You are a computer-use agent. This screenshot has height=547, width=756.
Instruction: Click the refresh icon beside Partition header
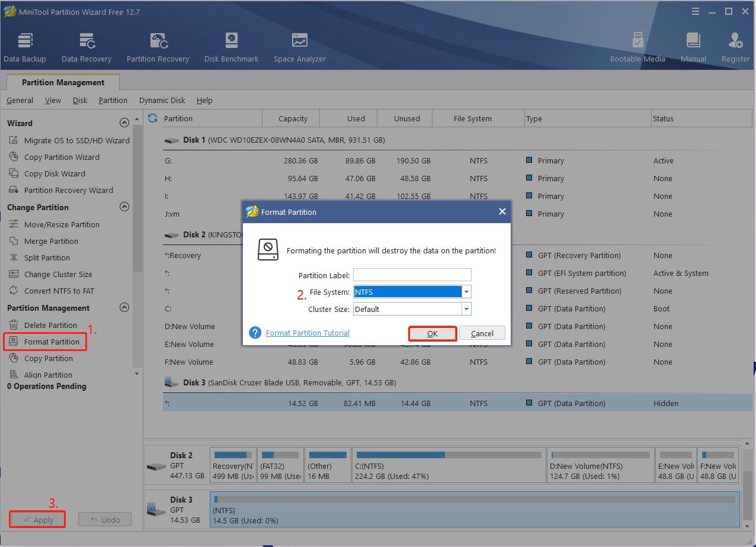click(153, 118)
